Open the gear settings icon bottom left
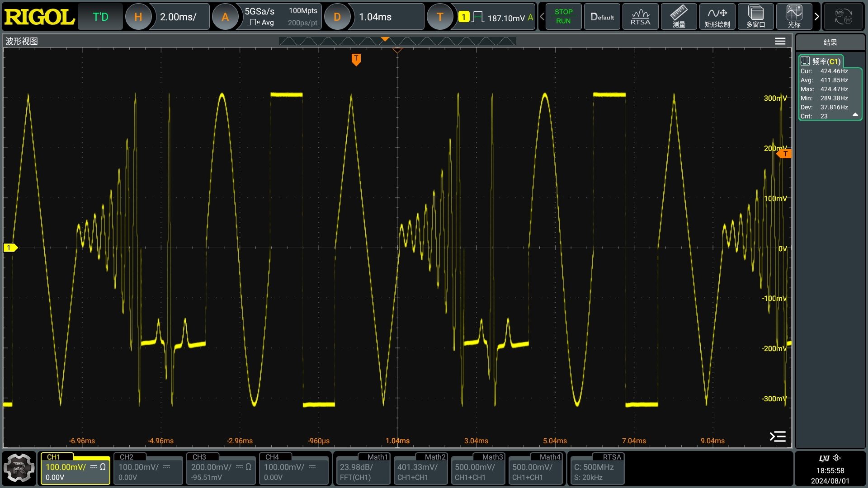The height and width of the screenshot is (488, 868). 19,468
